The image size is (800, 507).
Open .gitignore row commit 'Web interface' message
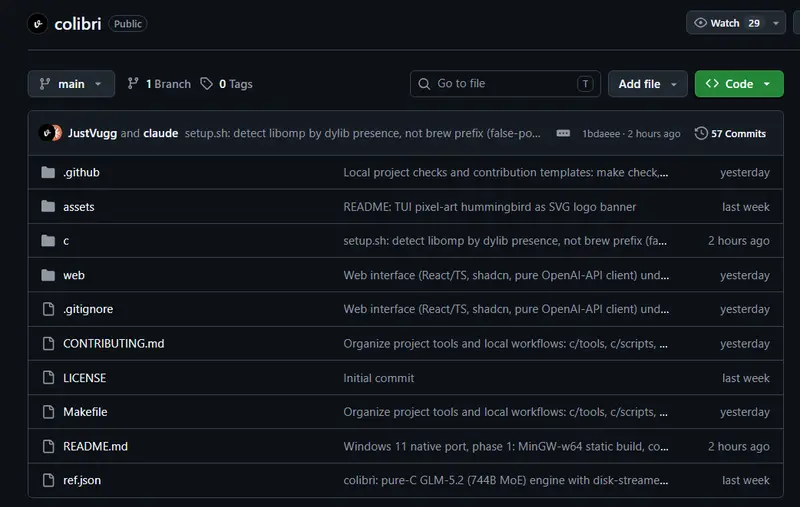click(x=506, y=309)
